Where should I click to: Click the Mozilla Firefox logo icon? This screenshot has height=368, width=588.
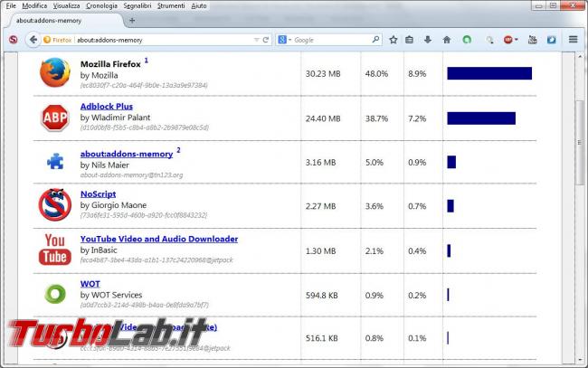click(55, 72)
